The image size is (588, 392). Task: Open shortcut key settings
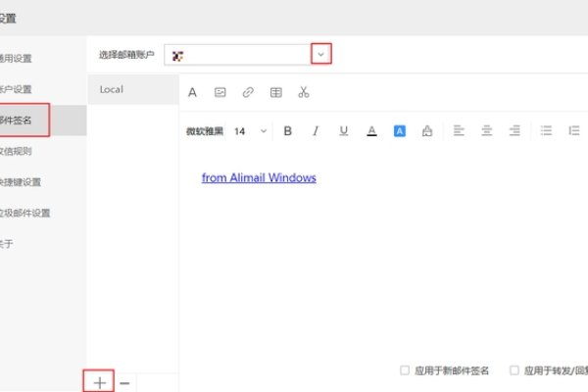[21, 182]
